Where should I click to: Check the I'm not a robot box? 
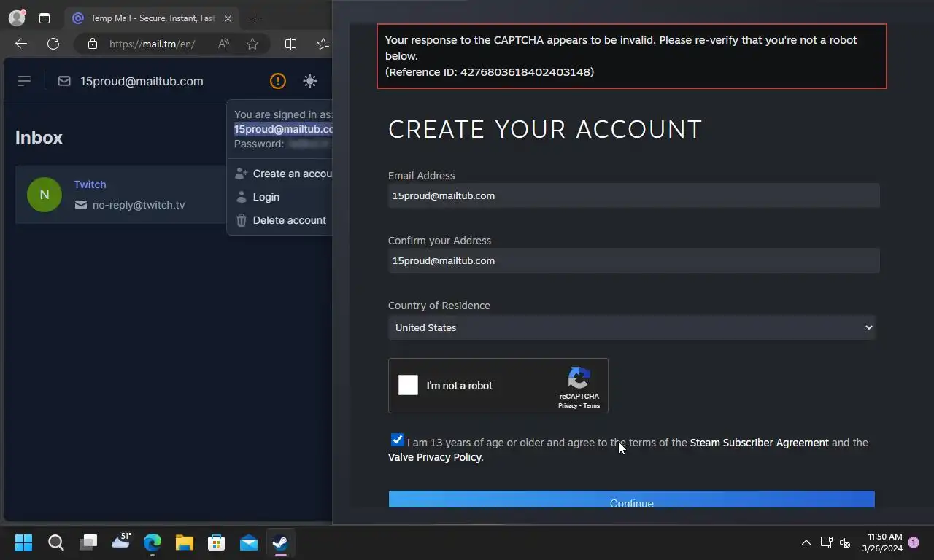(408, 385)
